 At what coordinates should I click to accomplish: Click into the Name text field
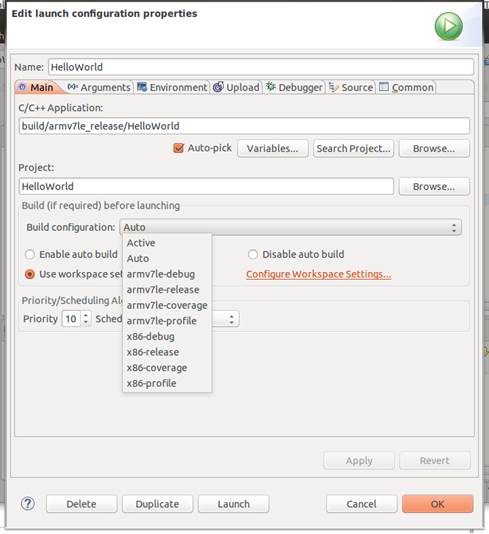point(261,67)
